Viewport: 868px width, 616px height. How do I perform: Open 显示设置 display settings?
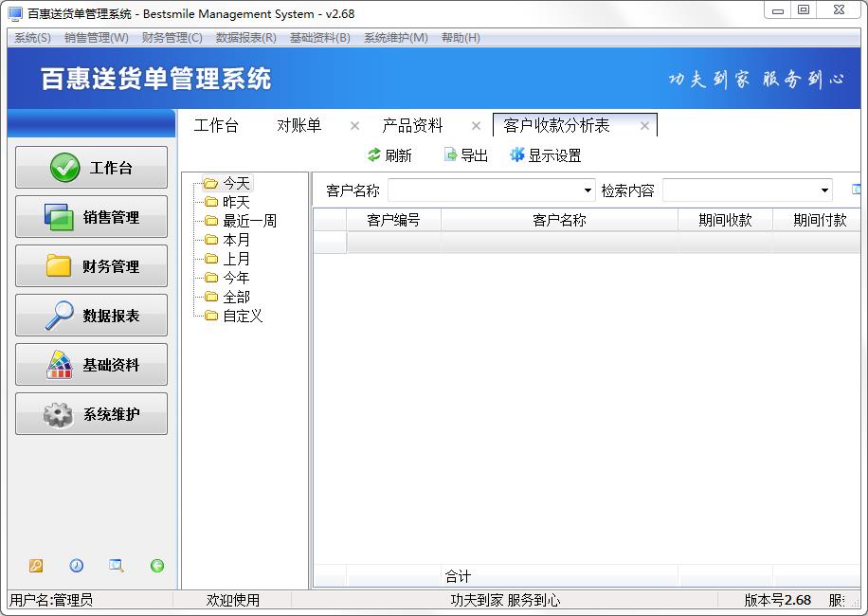[546, 155]
